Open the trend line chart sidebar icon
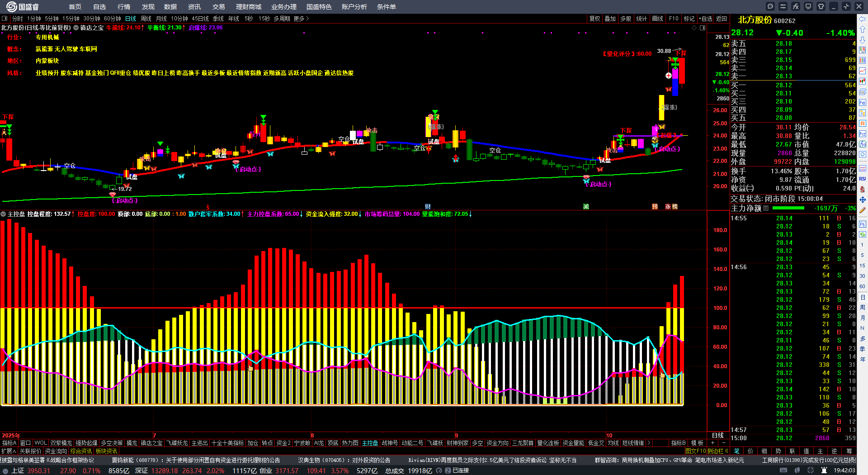Screen dimensions: 868x475 (863, 71)
